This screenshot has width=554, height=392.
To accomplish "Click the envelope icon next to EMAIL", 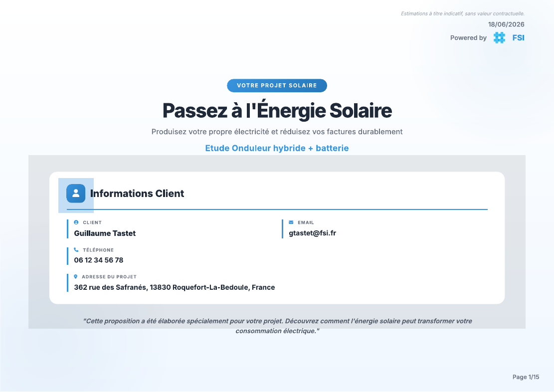I will [291, 222].
